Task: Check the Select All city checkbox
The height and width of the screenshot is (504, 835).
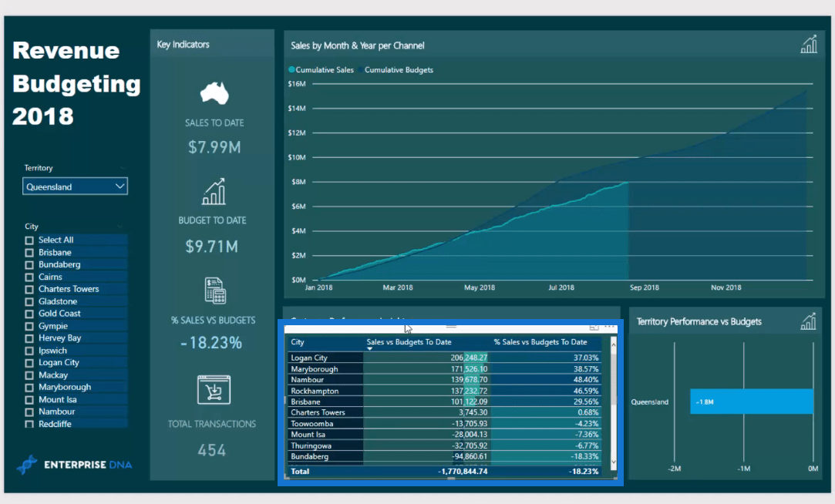Action: point(29,240)
